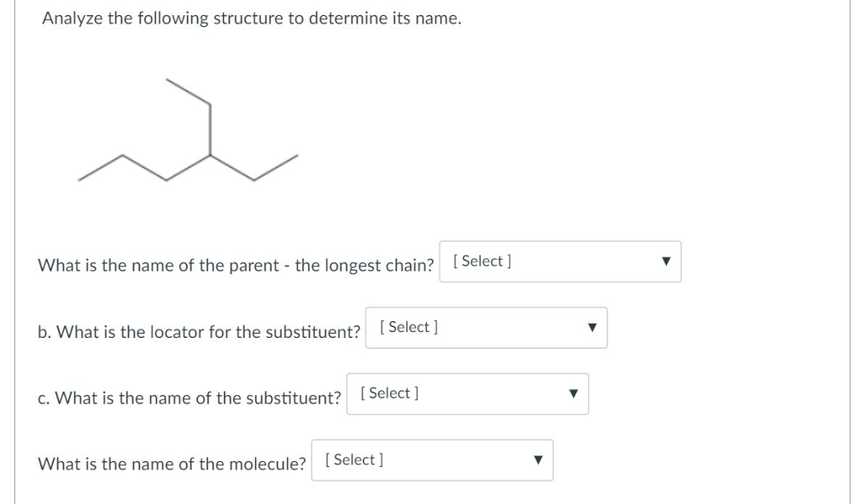
Task: Click the arrow on the substituent name dropdown
Action: pyautogui.click(x=573, y=394)
